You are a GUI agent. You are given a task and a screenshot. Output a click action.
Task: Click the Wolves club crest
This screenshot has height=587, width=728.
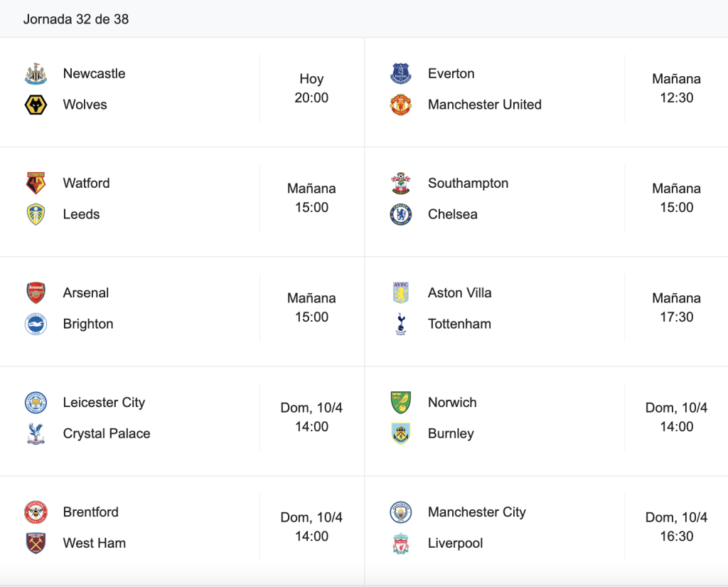(36, 105)
